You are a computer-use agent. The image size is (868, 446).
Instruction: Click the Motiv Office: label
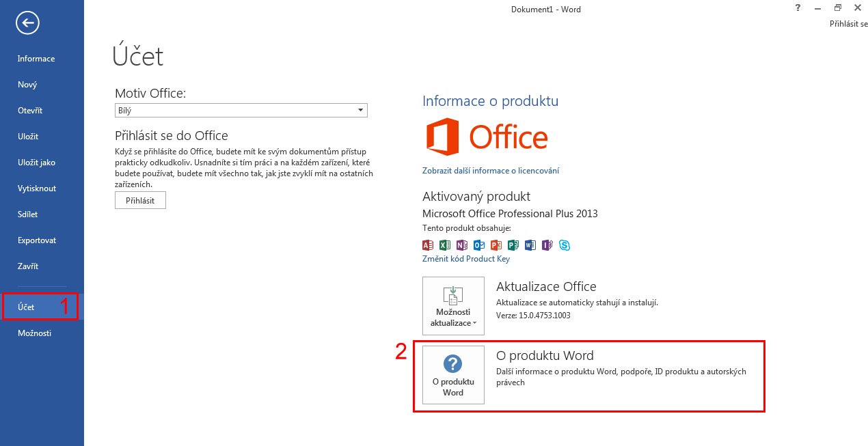(150, 94)
